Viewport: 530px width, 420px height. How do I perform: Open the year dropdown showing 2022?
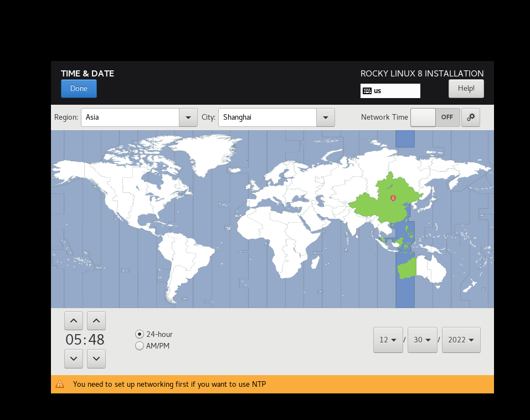(461, 340)
